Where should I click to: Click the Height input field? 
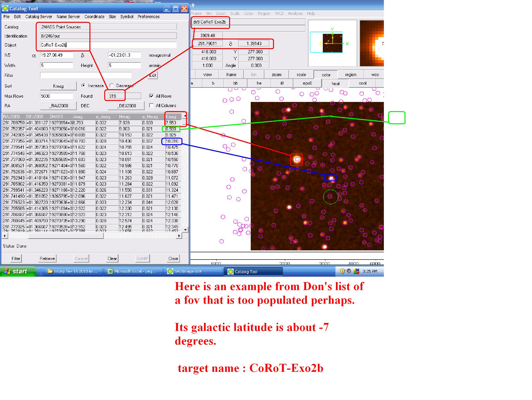click(x=124, y=66)
